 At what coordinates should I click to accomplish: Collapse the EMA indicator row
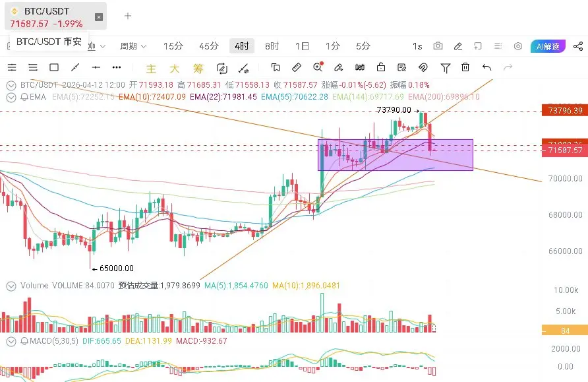11,97
